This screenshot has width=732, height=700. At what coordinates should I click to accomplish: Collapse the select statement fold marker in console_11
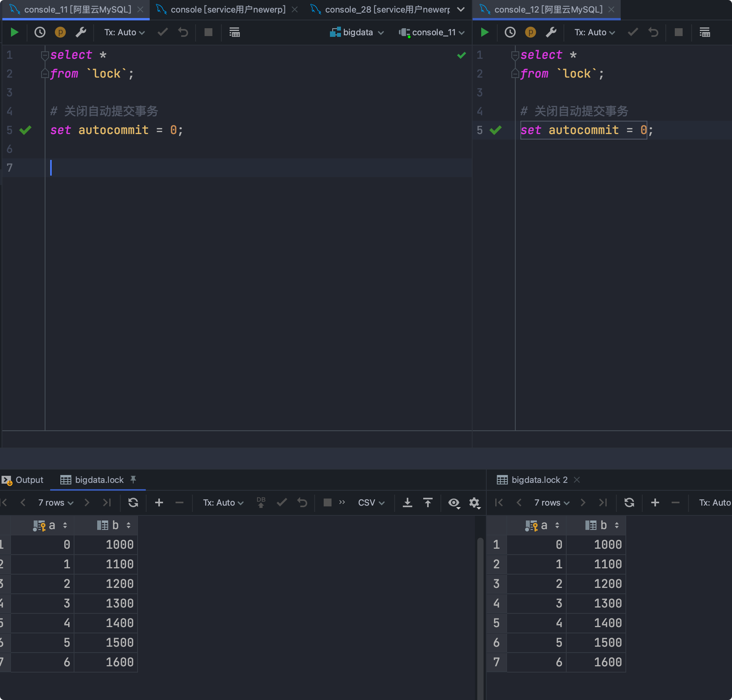pos(44,55)
